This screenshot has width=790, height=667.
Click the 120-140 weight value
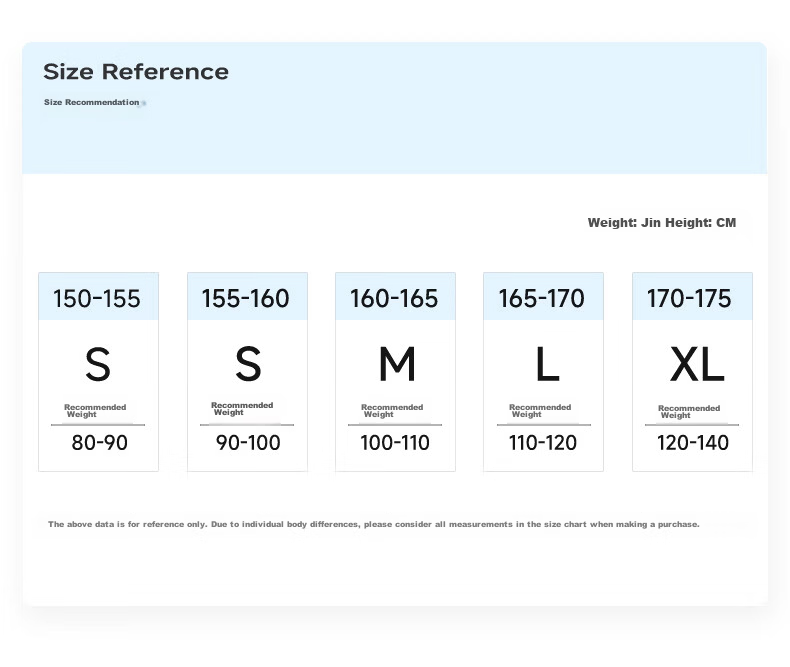click(x=693, y=443)
